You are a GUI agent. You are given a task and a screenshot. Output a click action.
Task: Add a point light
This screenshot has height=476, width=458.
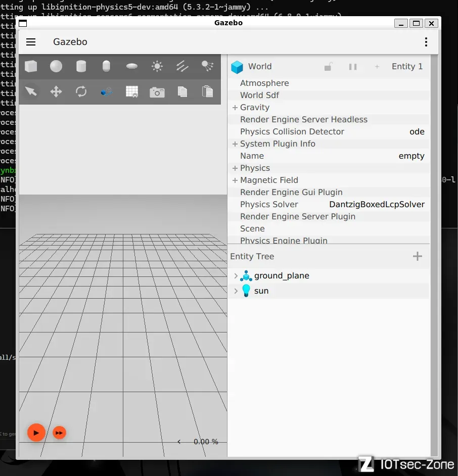click(x=157, y=66)
